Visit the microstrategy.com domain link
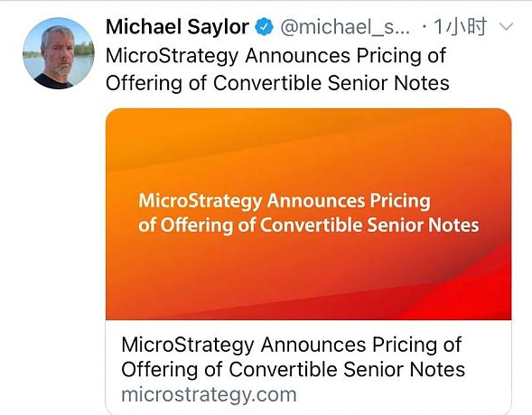Image resolution: width=532 pixels, height=415 pixels. pyautogui.click(x=209, y=394)
